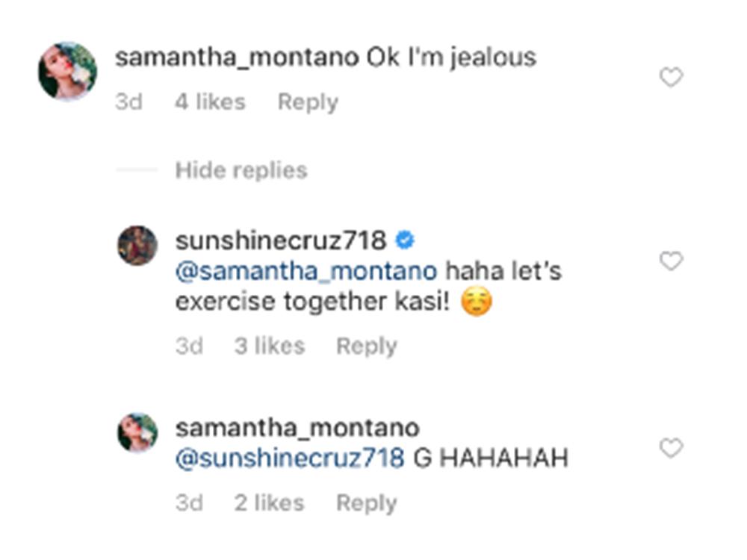Viewport: 747px width, 560px height.
Task: Open the sunshinecruz718 username link
Action: pos(281,240)
